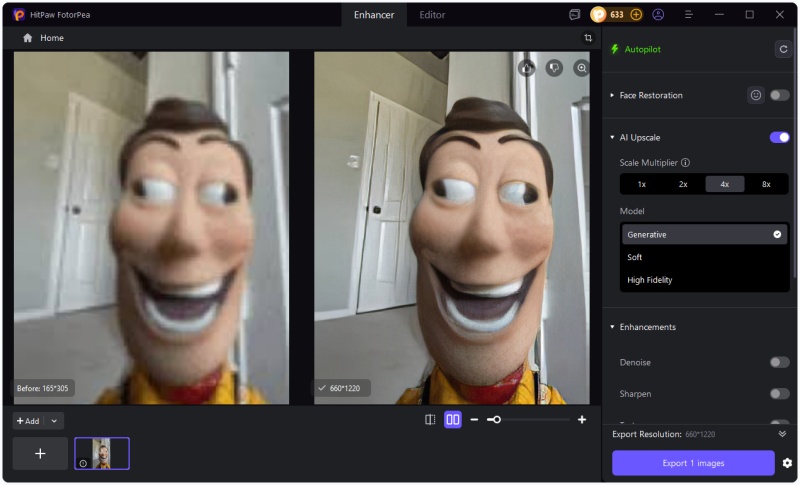The height and width of the screenshot is (485, 800).
Task: Click the +Add button
Action: (x=29, y=421)
